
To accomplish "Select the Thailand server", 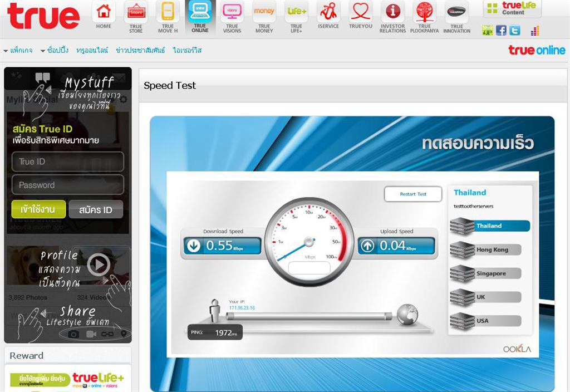I will [x=490, y=226].
